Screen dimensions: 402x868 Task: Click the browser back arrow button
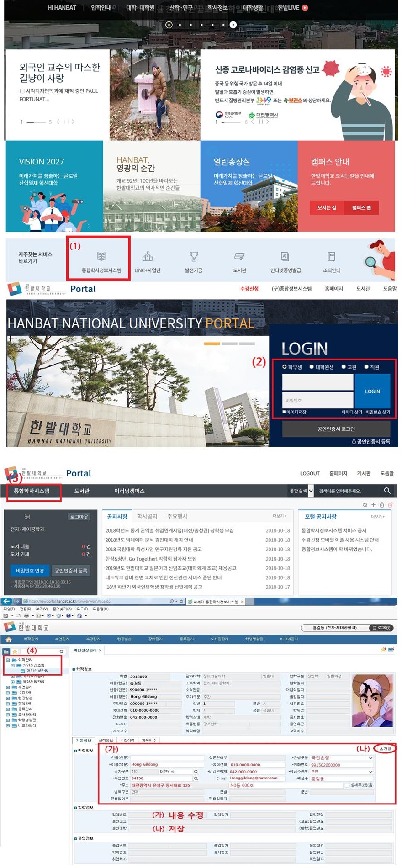6,601
